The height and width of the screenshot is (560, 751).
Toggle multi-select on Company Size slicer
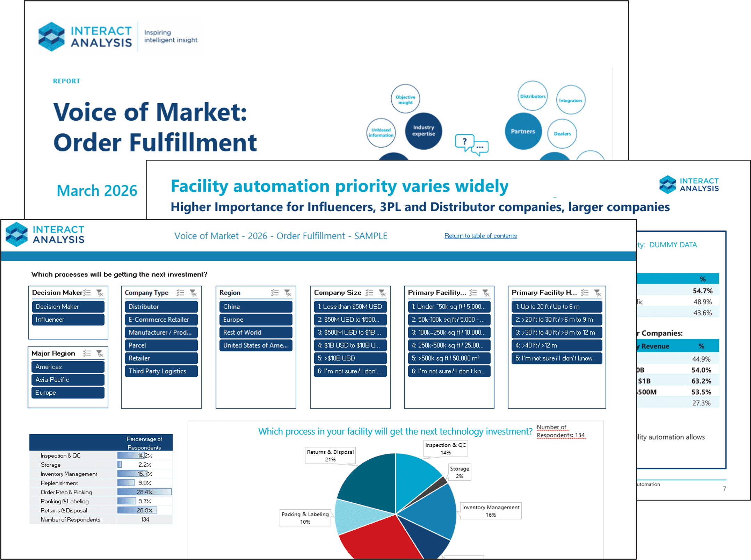click(x=369, y=293)
